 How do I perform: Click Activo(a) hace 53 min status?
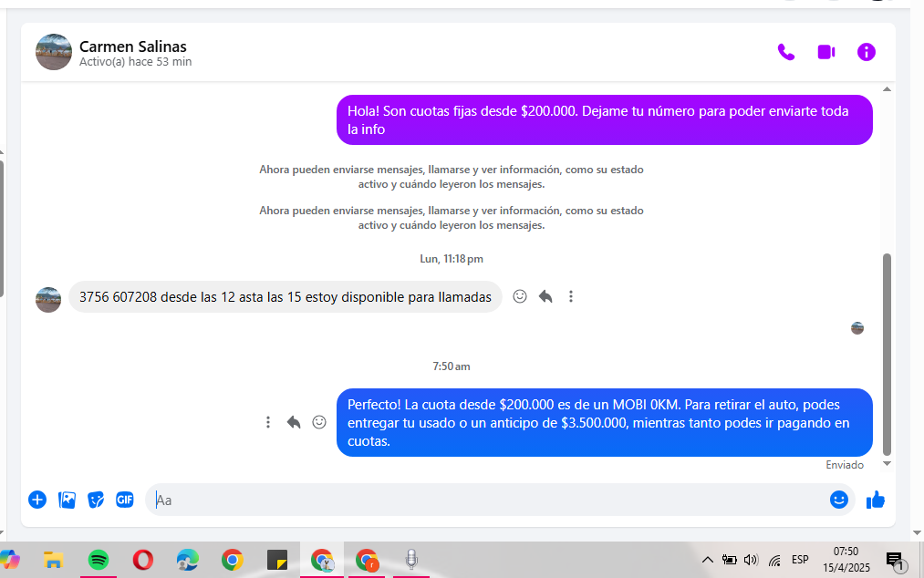(x=136, y=62)
